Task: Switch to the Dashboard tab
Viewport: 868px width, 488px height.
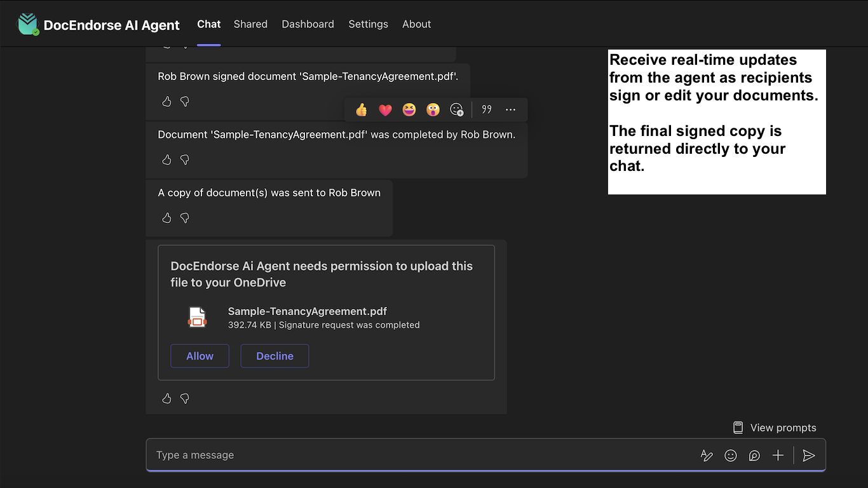Action: coord(308,24)
